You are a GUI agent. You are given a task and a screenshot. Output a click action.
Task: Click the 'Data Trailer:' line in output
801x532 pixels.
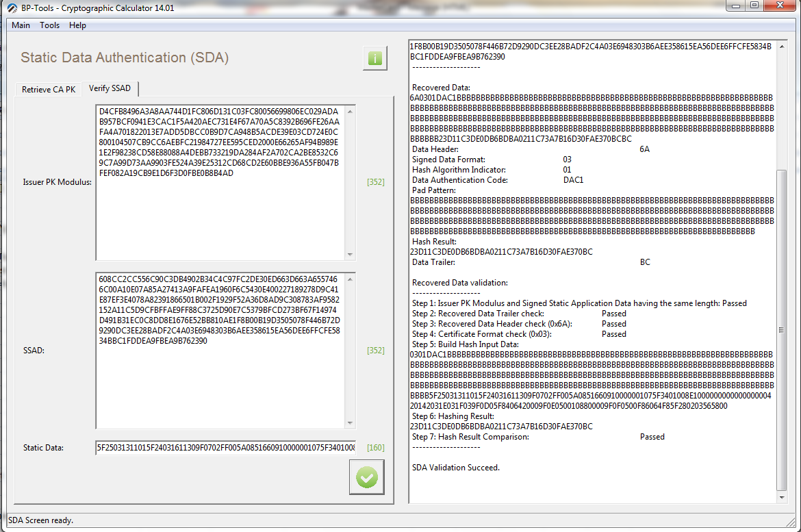tap(531, 262)
